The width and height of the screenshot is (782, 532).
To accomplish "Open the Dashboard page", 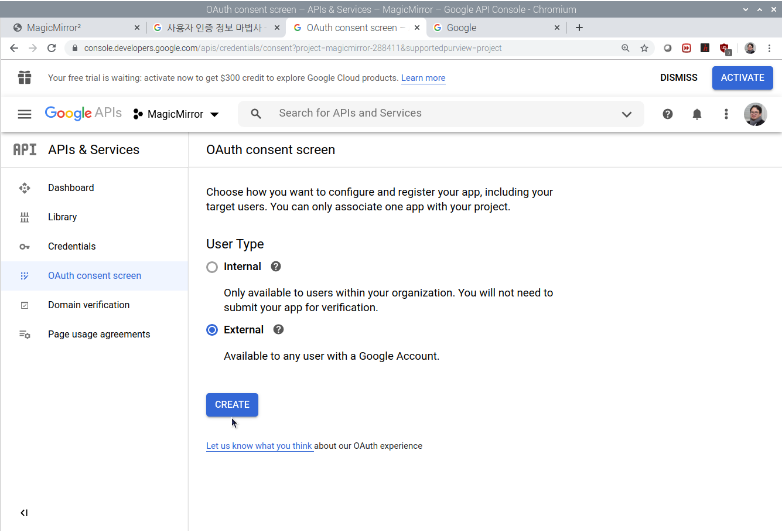I will 71,188.
